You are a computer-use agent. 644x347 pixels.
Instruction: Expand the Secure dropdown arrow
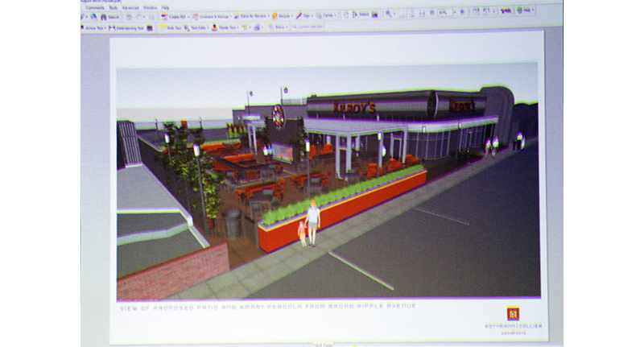pyautogui.click(x=292, y=16)
